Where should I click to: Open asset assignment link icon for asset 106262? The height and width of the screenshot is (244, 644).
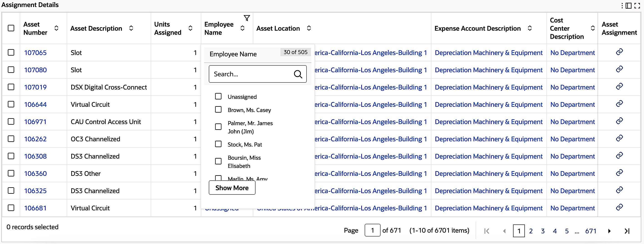point(619,138)
